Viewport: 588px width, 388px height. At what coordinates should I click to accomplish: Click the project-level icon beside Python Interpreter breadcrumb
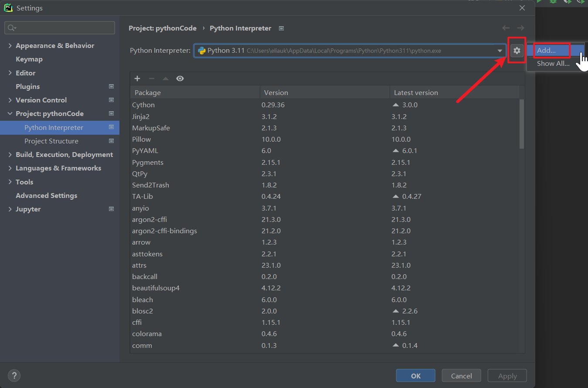coord(282,28)
